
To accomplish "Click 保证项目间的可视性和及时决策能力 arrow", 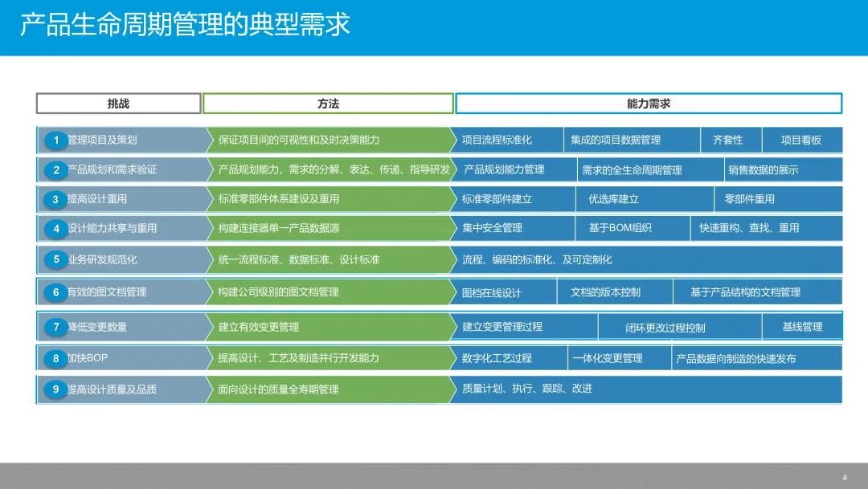I will coord(330,140).
